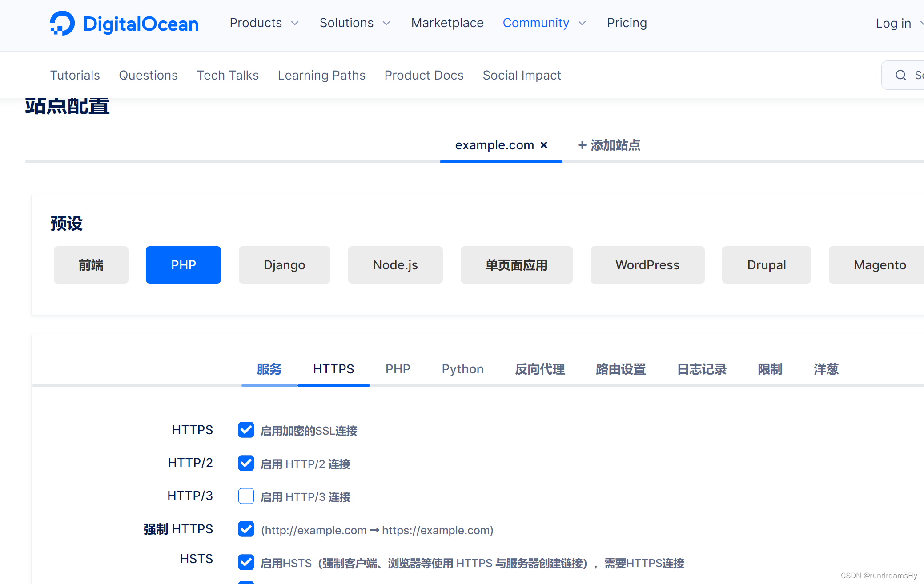Select the Django preset
This screenshot has width=924, height=584.
coord(285,265)
